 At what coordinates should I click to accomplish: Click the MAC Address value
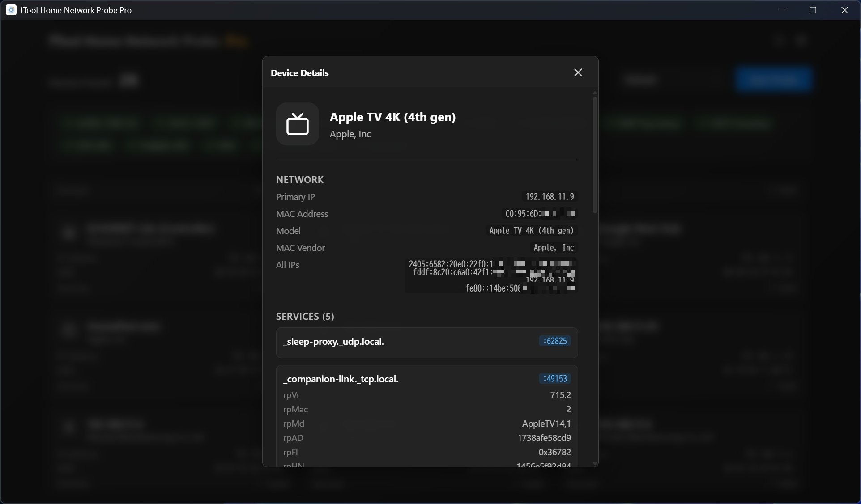click(x=539, y=214)
